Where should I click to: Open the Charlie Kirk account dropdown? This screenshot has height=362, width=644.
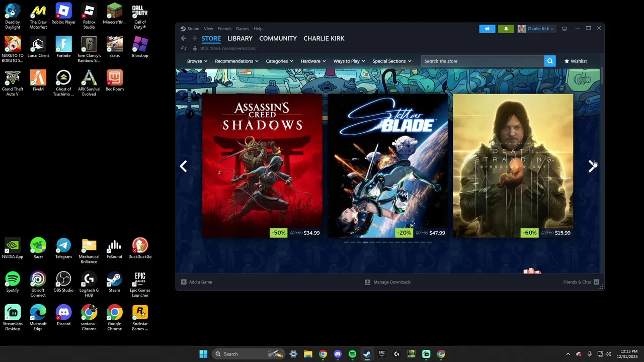tap(536, 29)
